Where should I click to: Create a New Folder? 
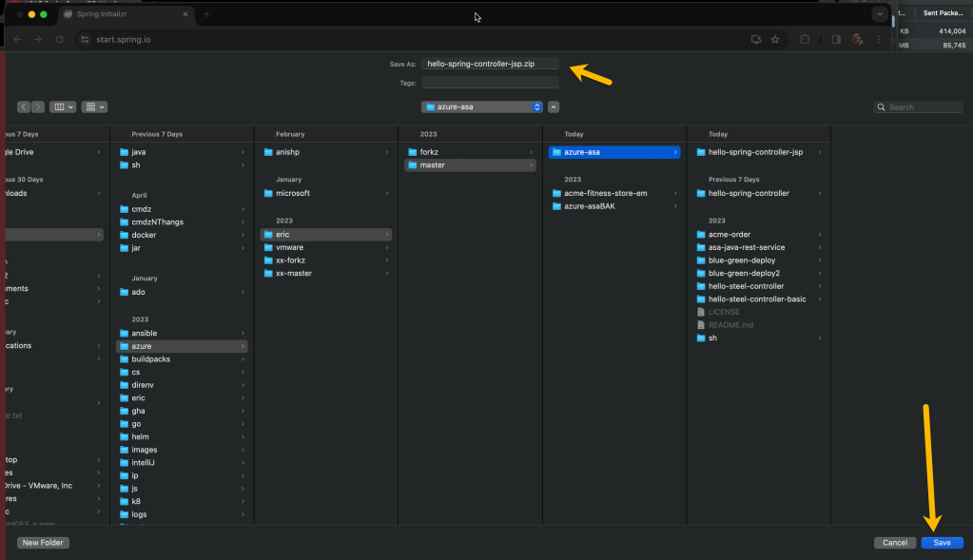43,543
